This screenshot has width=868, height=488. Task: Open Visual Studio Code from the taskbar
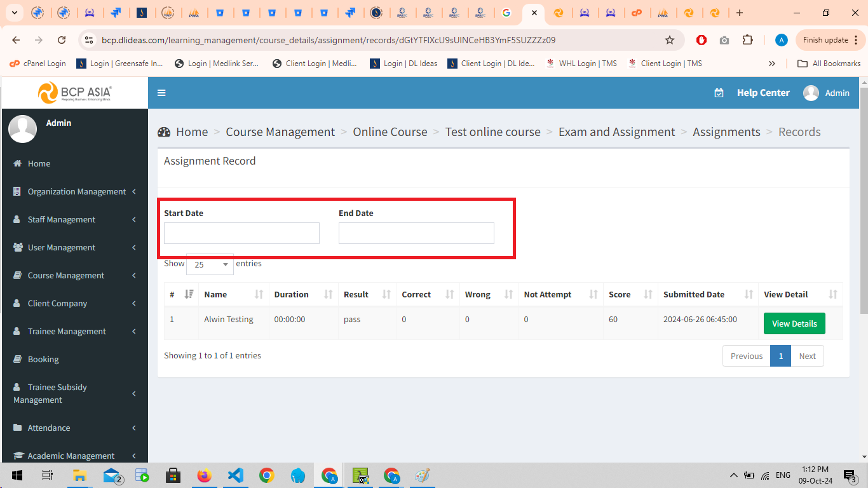(x=235, y=475)
